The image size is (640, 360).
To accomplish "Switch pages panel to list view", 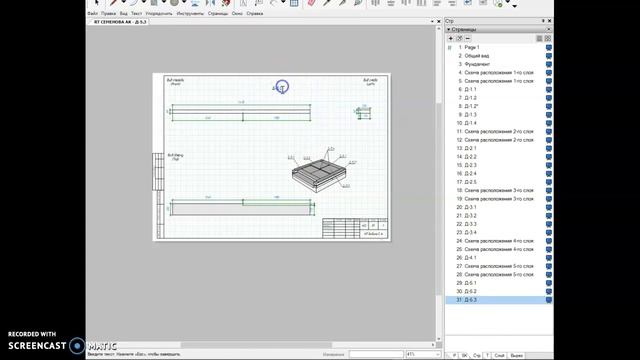I will pos(539,38).
